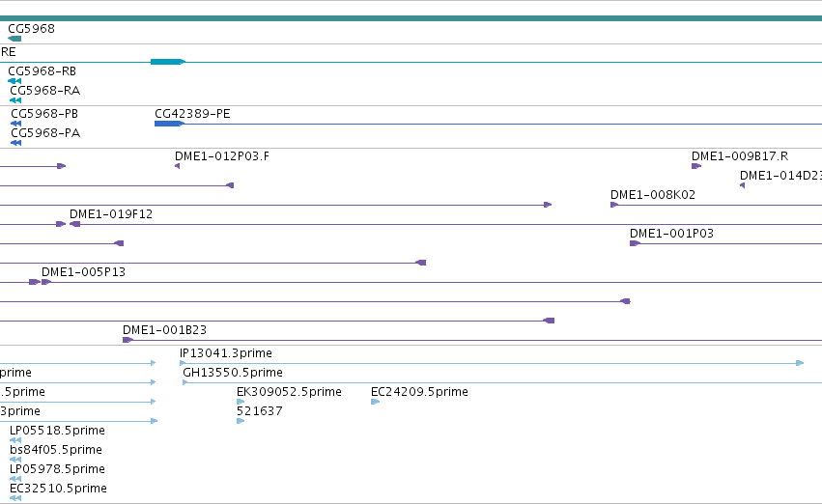Click the bs84f05.5prime arrow glyph
The height and width of the screenshot is (504, 822).
[x=15, y=460]
